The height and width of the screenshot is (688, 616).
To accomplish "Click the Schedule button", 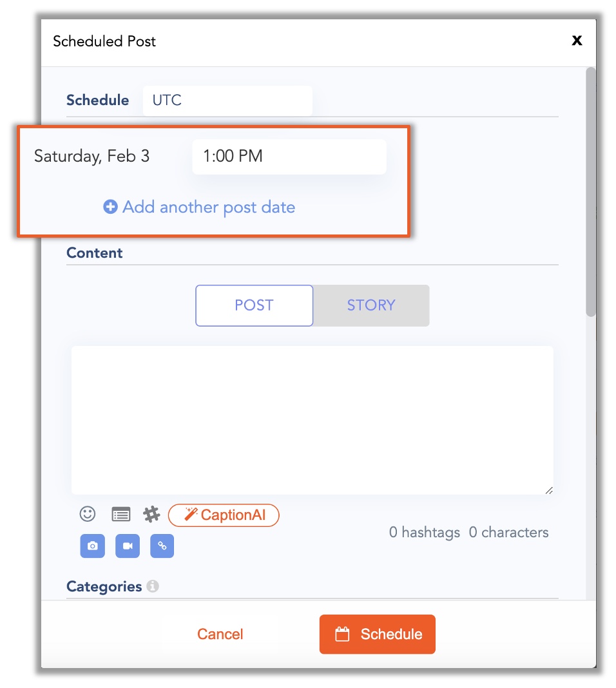I will [x=378, y=634].
